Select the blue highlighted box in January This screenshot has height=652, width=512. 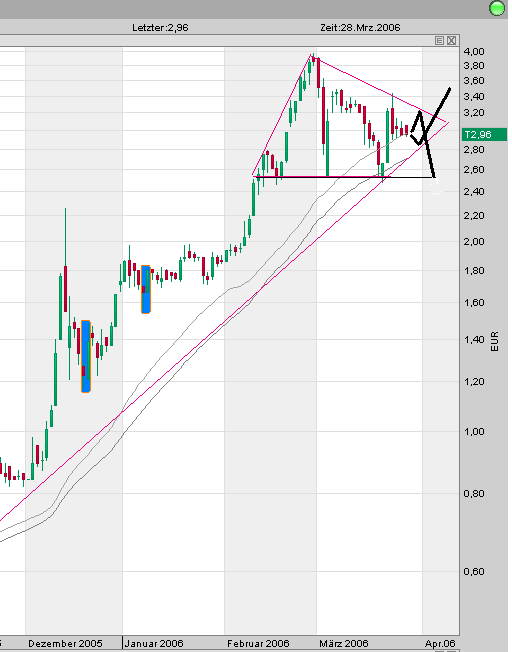(146, 289)
